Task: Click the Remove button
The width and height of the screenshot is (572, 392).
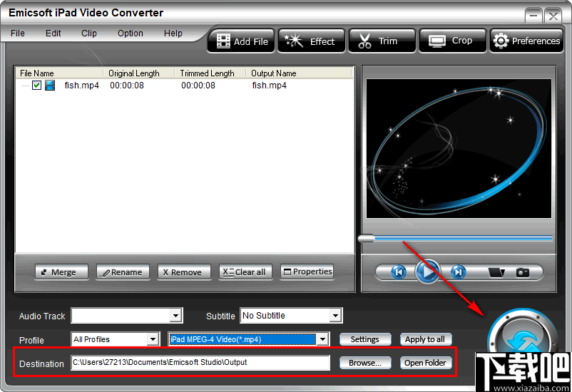Action: [184, 272]
